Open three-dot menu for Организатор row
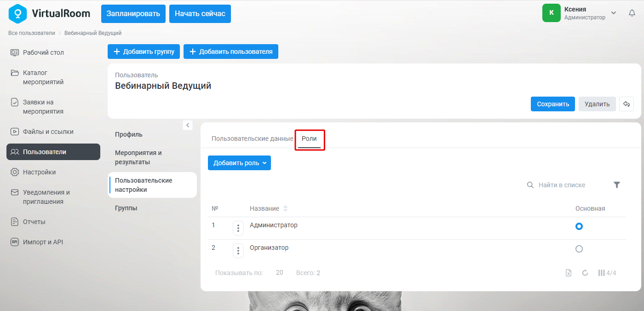 [x=238, y=251]
